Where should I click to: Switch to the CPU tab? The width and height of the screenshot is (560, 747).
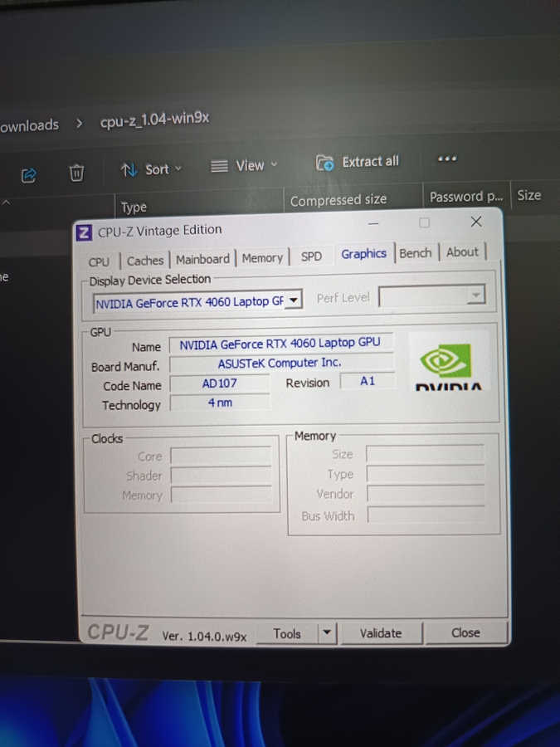tap(99, 261)
